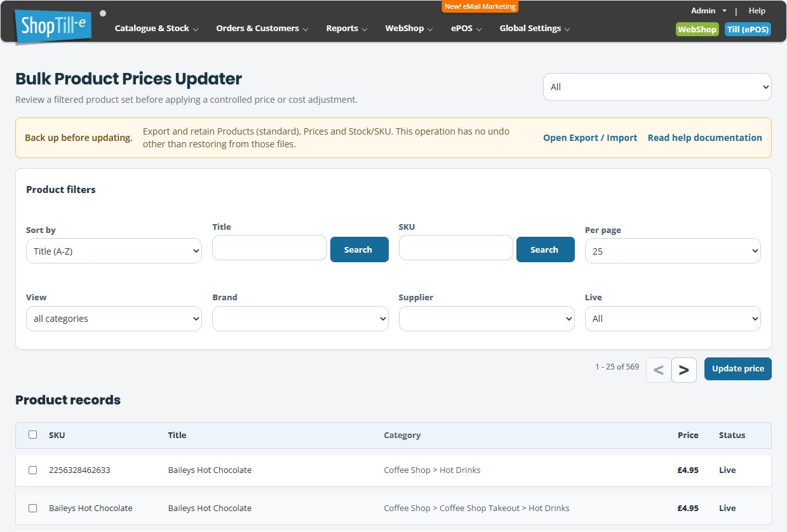The width and height of the screenshot is (787, 532).
Task: Click the Status column header
Action: coord(732,436)
